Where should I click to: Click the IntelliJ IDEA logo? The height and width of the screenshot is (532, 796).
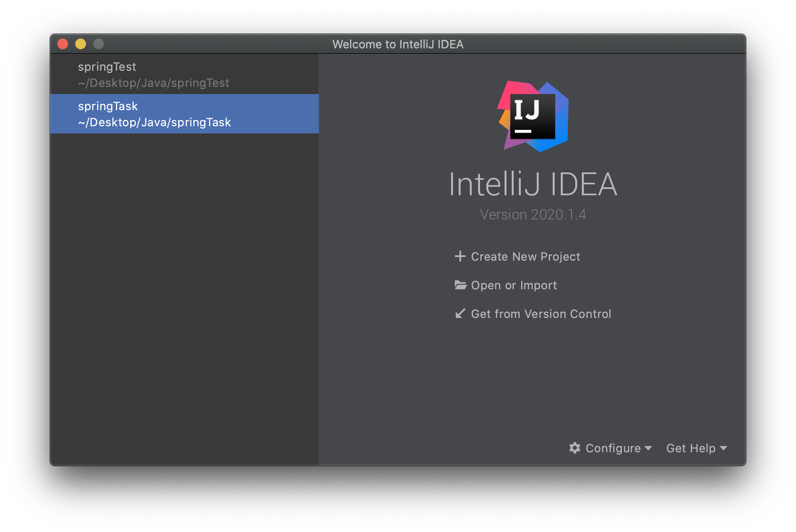533,116
